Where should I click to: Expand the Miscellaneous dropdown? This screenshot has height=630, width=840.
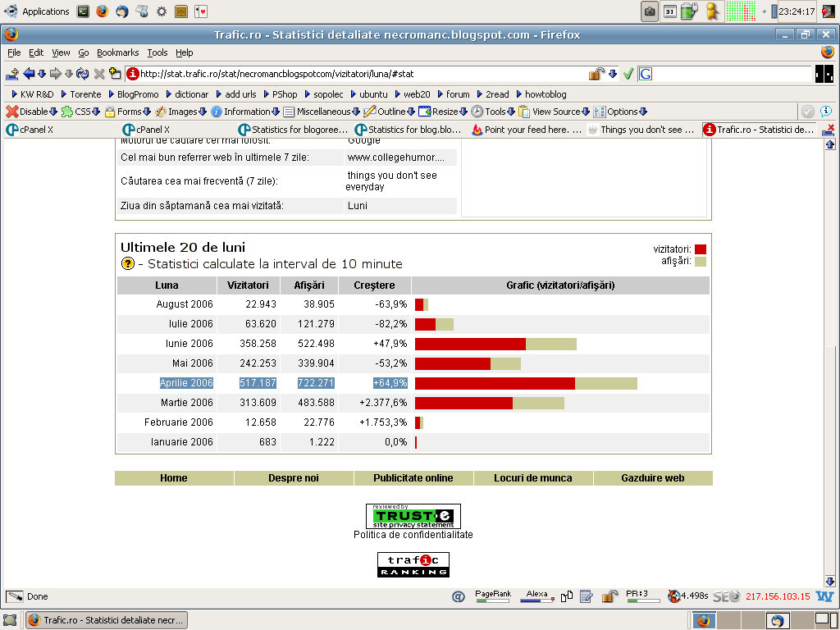pos(322,112)
